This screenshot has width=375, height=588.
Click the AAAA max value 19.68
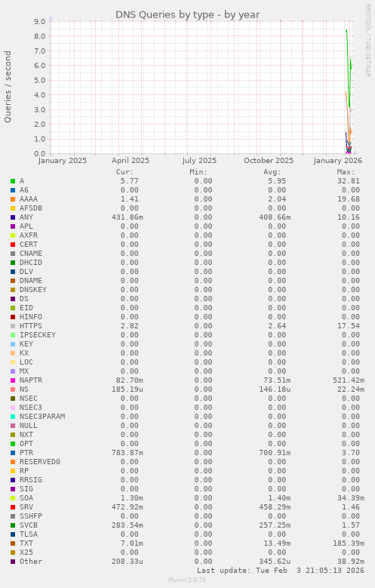[349, 199]
